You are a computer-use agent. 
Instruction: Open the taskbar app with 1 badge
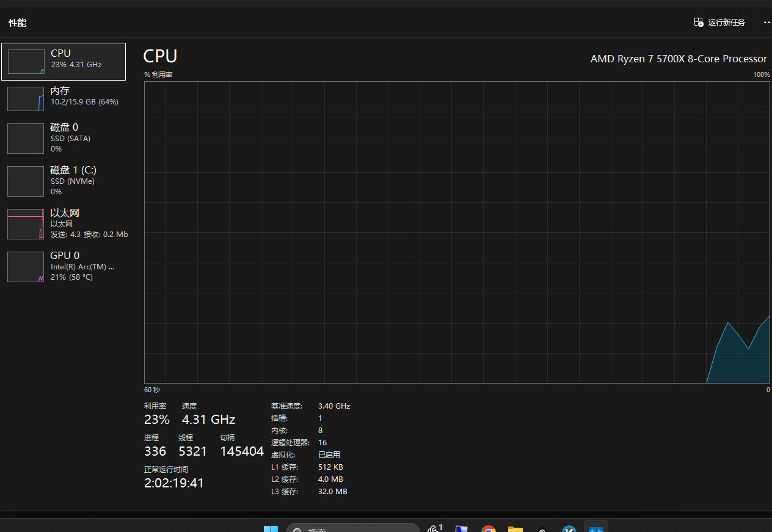click(434, 529)
